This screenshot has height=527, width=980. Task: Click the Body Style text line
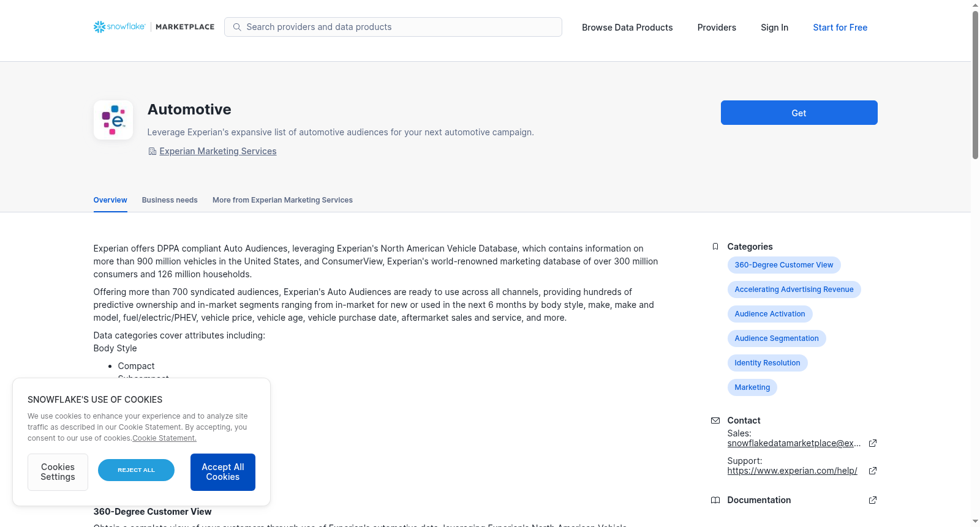click(x=115, y=348)
